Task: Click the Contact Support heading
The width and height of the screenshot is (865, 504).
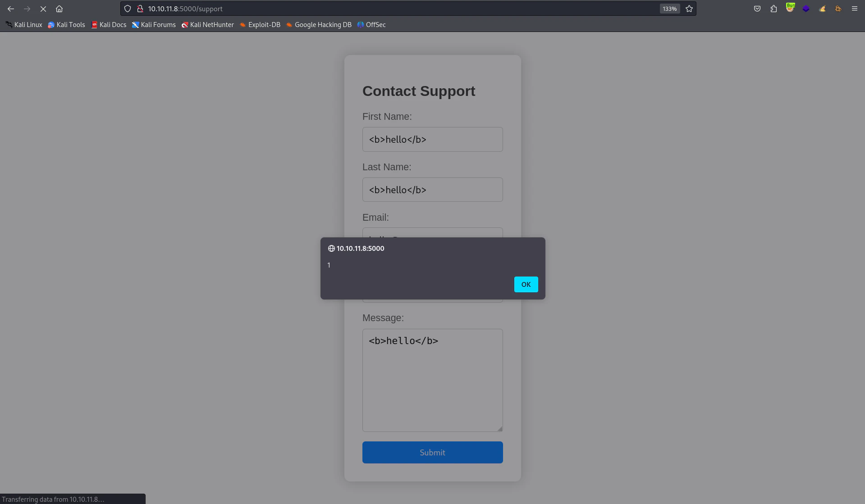Action: point(419,91)
